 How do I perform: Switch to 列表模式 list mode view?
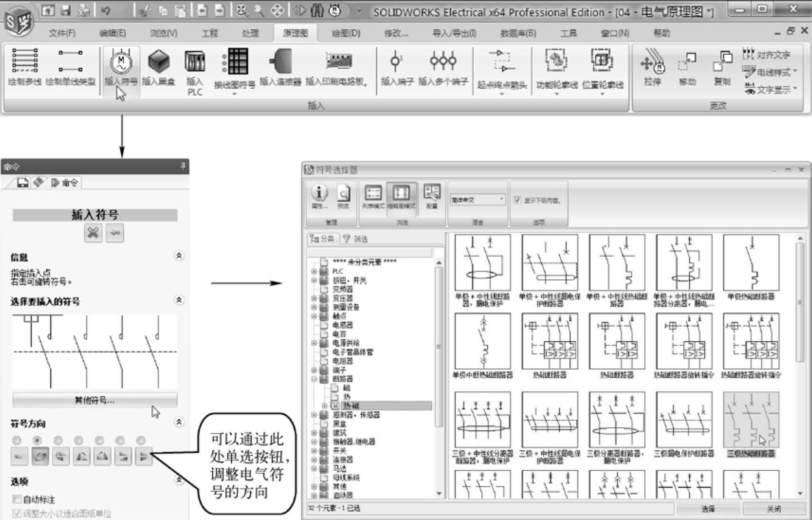[373, 196]
